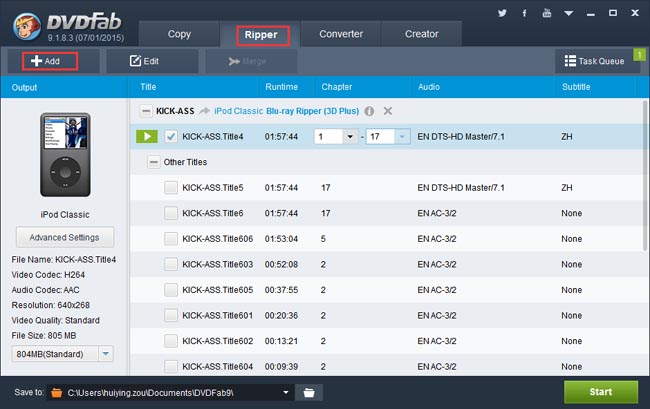Click the Resolution: 640x268 text
Image resolution: width=650 pixels, height=409 pixels.
[x=51, y=305]
